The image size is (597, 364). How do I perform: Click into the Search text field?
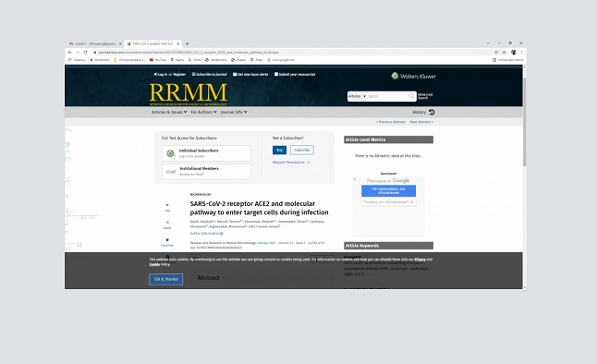click(x=387, y=96)
